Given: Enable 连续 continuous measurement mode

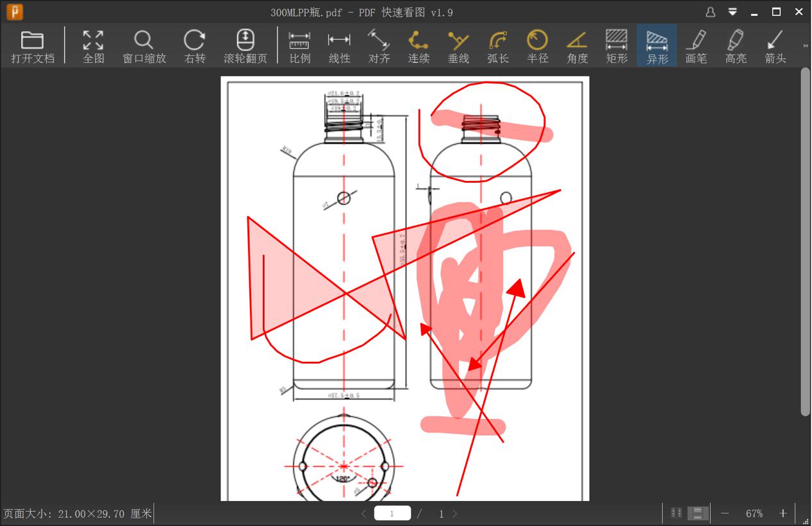Looking at the screenshot, I should point(418,45).
